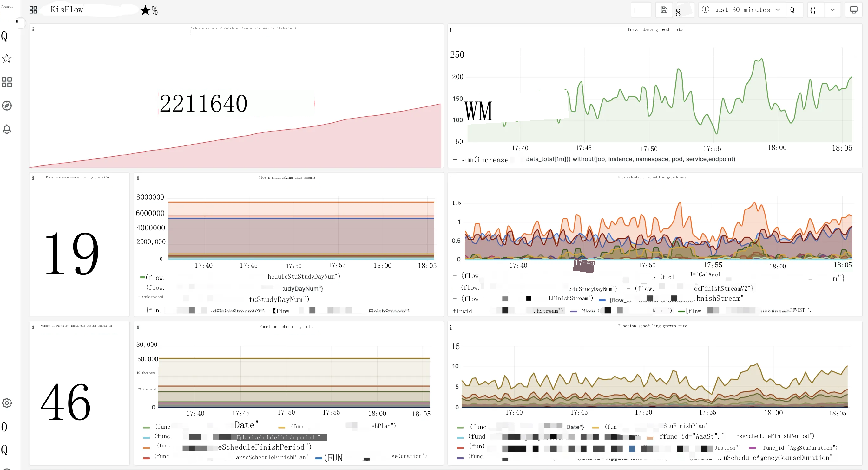Screen dimensions: 868x470
Task: Star the KisFlow dashboard
Action: tap(146, 10)
